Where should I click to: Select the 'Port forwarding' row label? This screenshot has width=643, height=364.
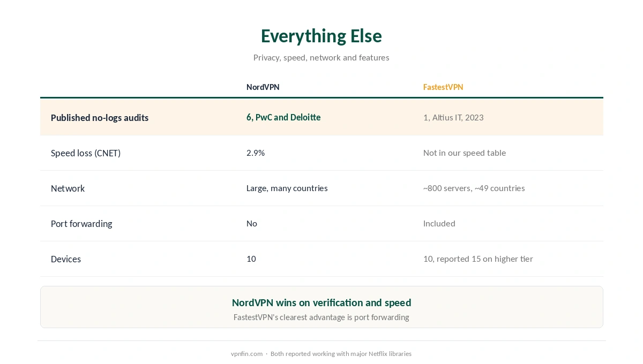[81, 224]
